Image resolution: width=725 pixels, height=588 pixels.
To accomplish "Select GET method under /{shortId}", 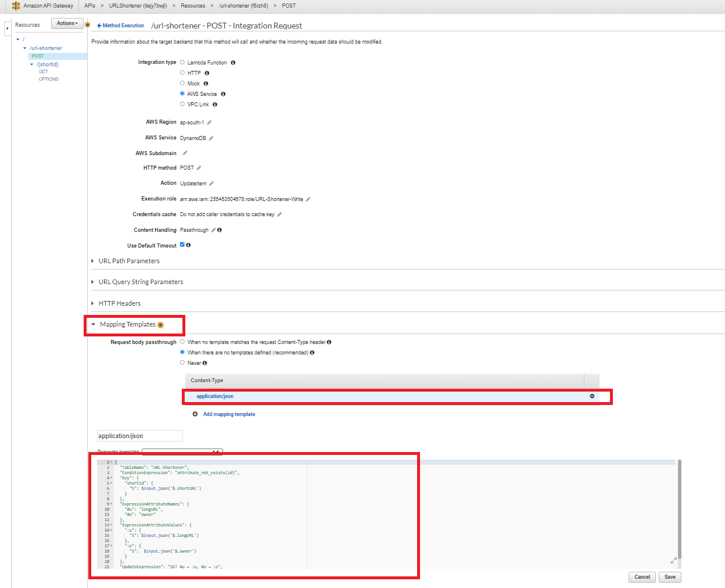I will pyautogui.click(x=44, y=72).
